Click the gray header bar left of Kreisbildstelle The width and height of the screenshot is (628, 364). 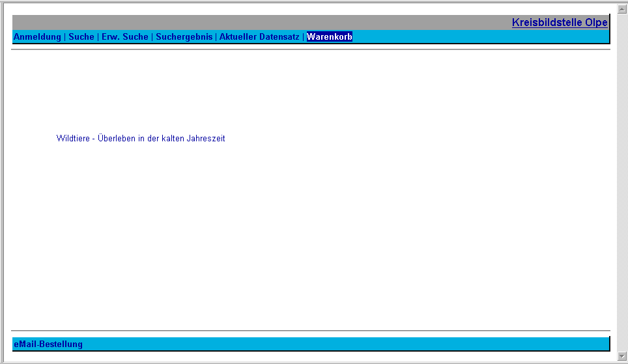click(261, 23)
